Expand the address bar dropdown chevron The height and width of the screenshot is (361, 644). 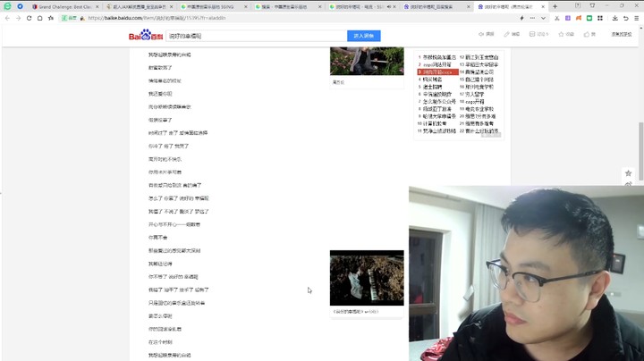point(543,18)
